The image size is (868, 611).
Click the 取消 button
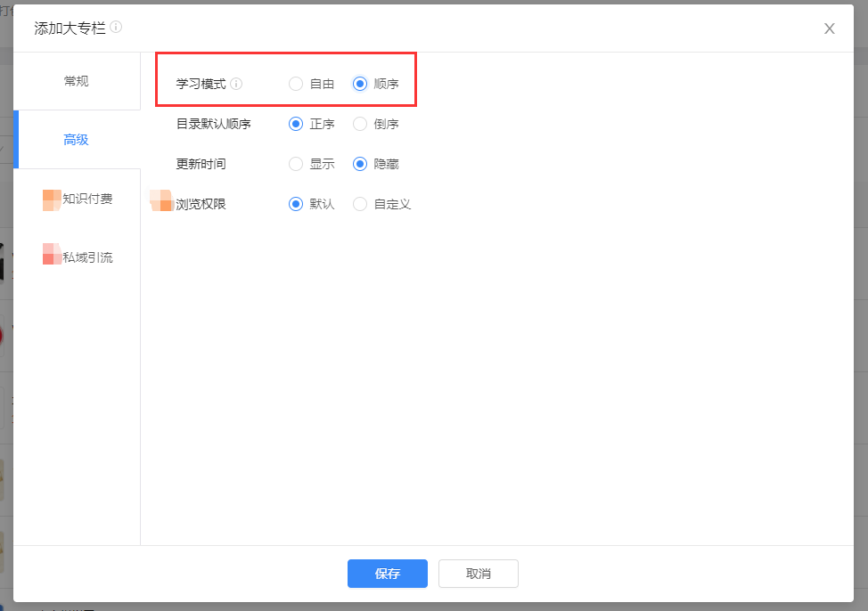478,574
